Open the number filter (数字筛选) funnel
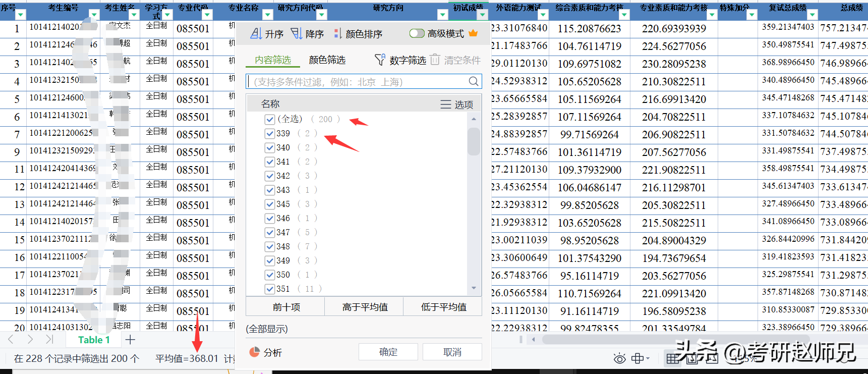Screen dimensions: 868x374 380,60
